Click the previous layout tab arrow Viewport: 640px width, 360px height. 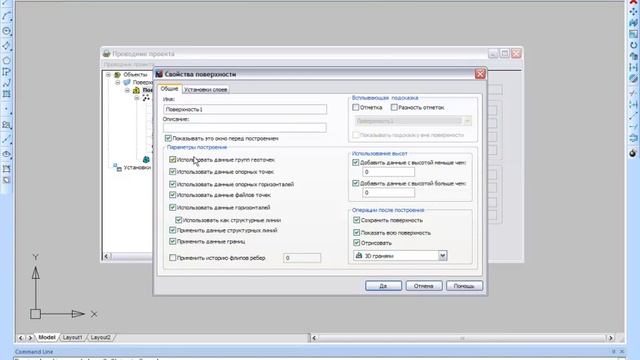coord(21,338)
